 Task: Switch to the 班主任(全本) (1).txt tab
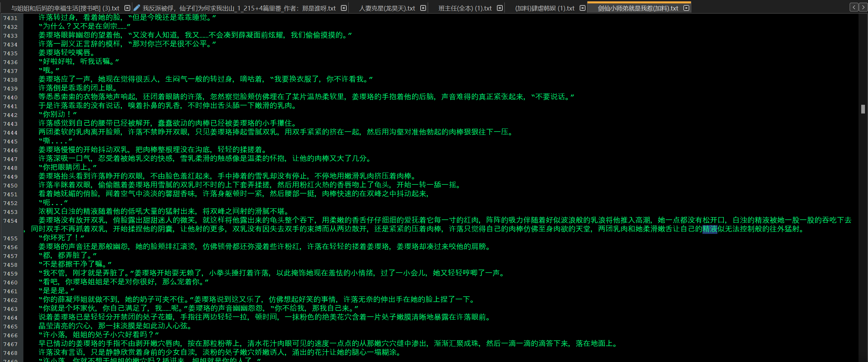(465, 8)
